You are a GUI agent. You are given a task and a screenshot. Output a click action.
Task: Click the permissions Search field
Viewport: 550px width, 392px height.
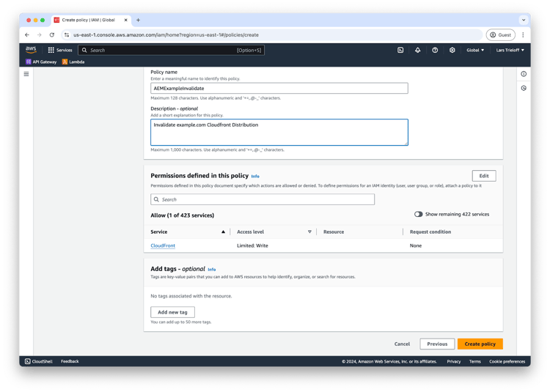click(x=263, y=199)
